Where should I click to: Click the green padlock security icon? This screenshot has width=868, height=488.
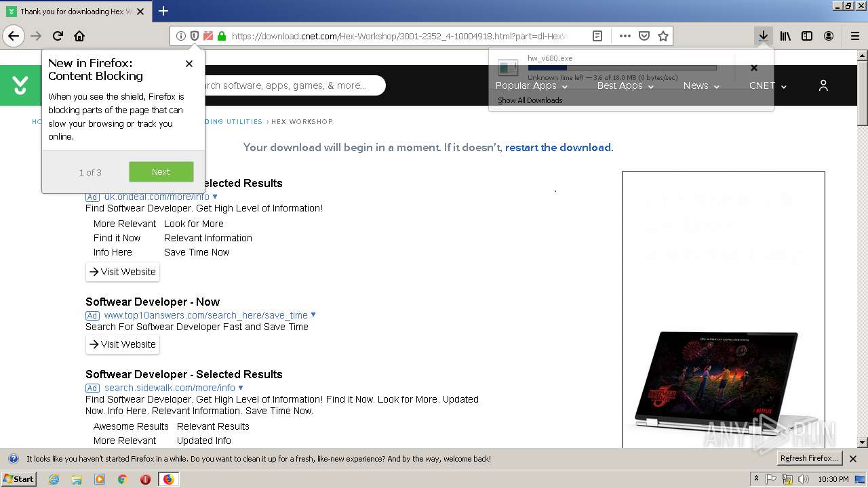point(221,36)
